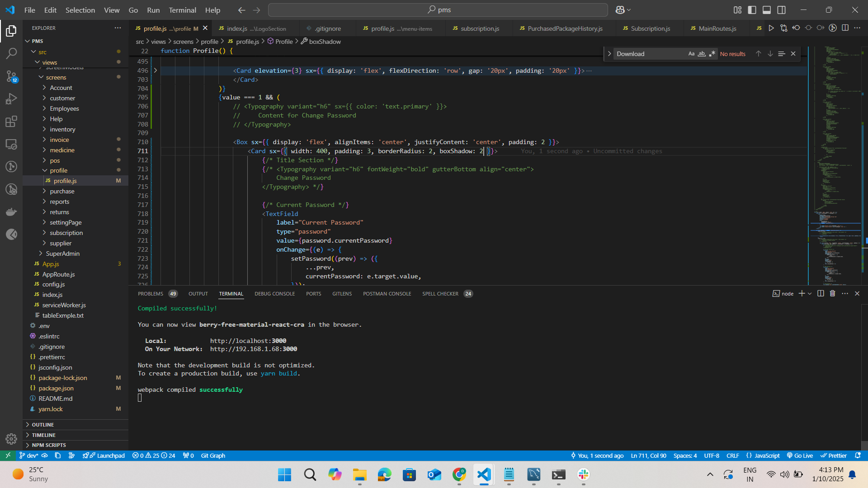Image resolution: width=868 pixels, height=488 pixels.
Task: Unfold the collapsed Card at line 496
Action: (x=155, y=70)
